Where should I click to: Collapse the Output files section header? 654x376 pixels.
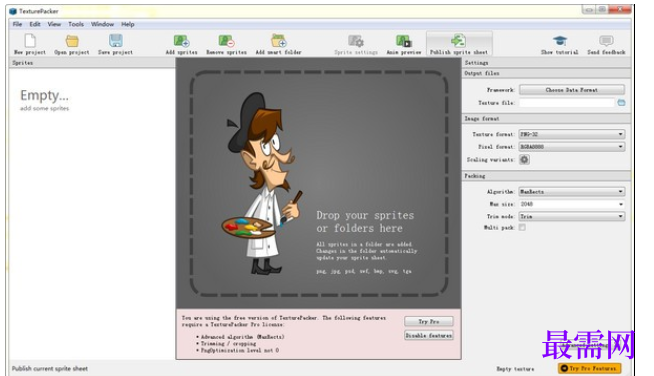point(546,73)
